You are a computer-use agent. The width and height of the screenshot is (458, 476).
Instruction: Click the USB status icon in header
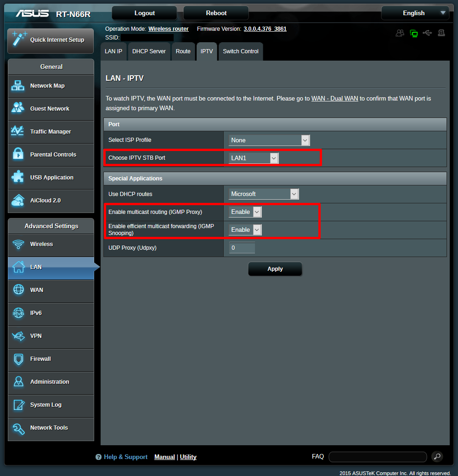427,33
